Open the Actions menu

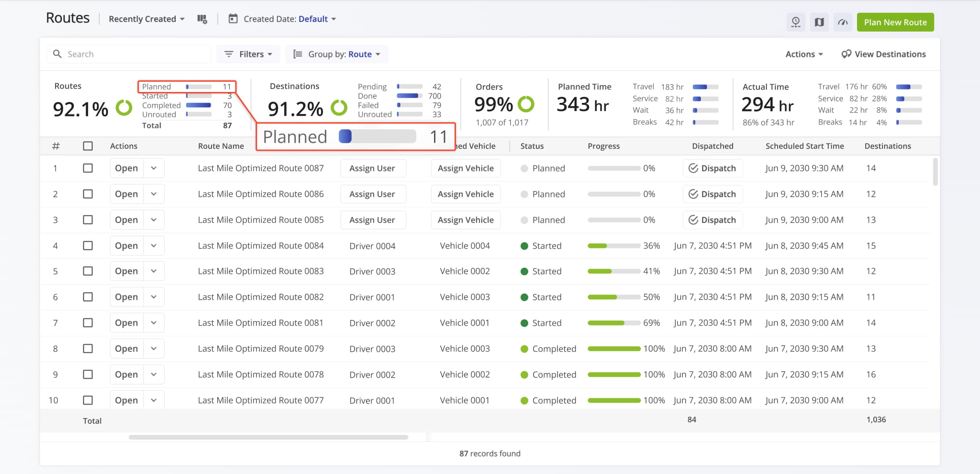pyautogui.click(x=804, y=54)
